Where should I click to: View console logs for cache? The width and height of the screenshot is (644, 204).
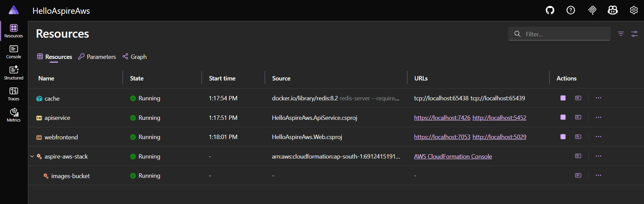(x=578, y=98)
